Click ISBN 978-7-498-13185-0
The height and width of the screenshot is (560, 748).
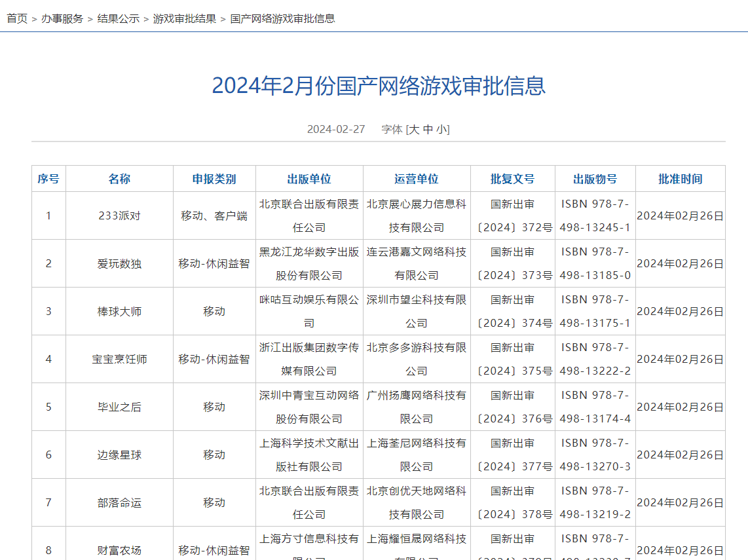[x=595, y=264]
